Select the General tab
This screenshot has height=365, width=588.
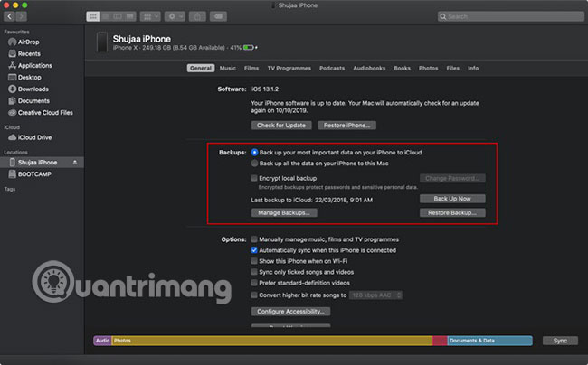201,68
